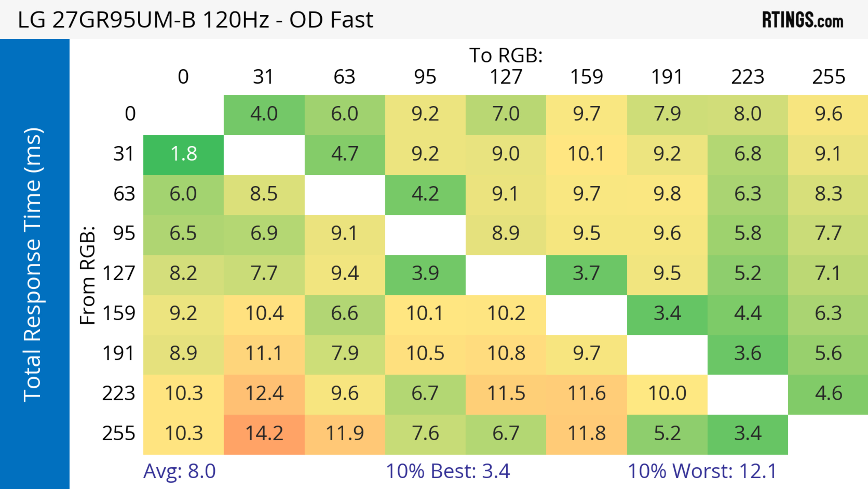The width and height of the screenshot is (868, 489).
Task: Click the 10% Worst: 12.1 label
Action: click(702, 471)
